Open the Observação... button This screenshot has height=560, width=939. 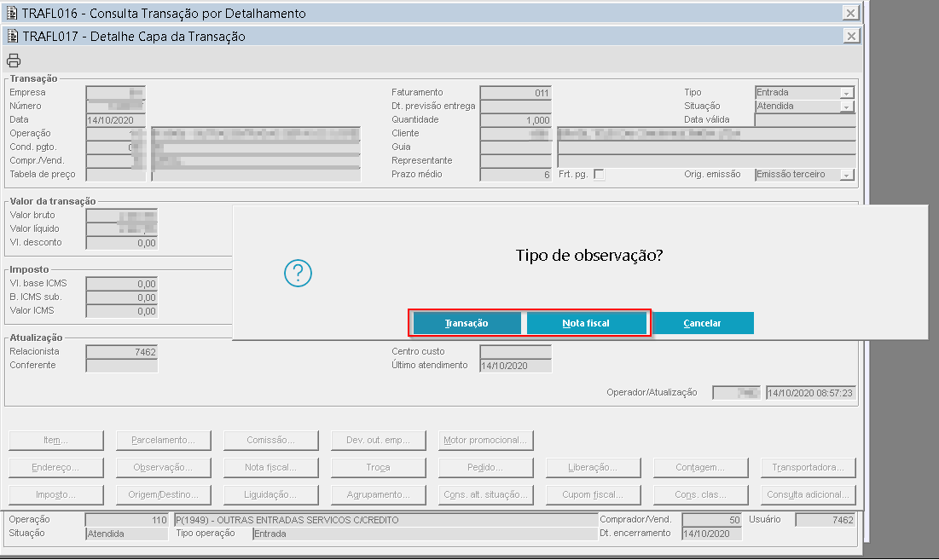pyautogui.click(x=164, y=468)
